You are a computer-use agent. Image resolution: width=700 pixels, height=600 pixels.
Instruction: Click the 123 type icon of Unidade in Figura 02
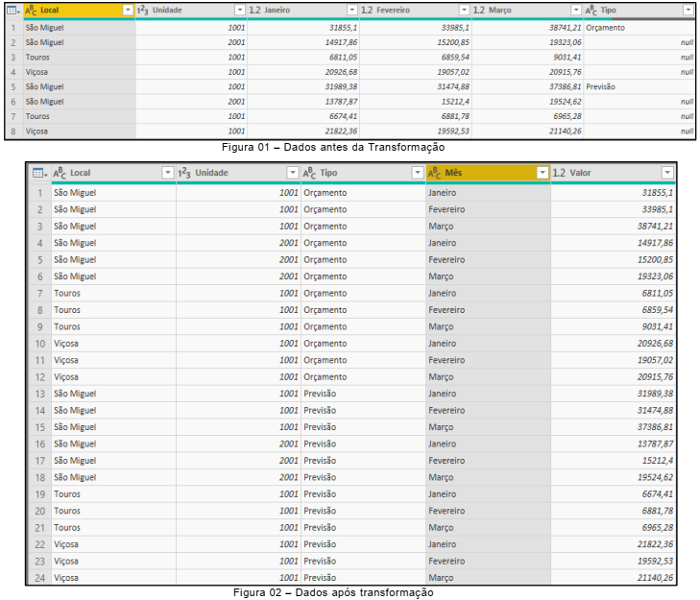(x=184, y=173)
